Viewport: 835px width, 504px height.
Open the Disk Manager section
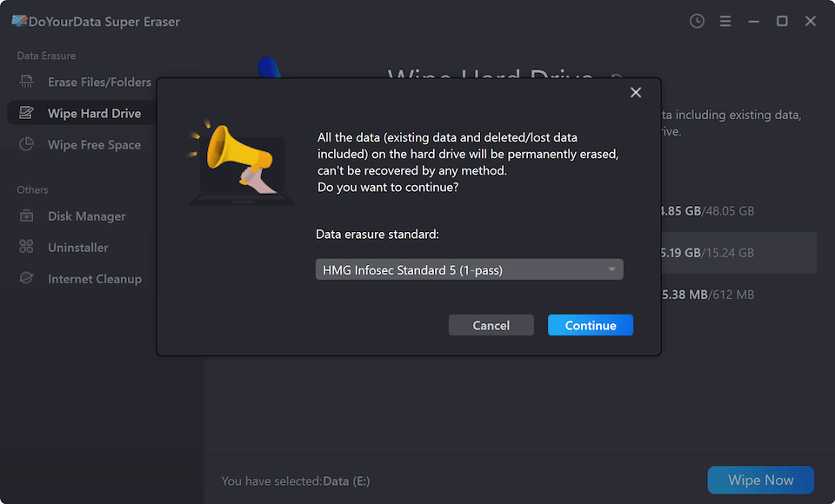(x=87, y=216)
